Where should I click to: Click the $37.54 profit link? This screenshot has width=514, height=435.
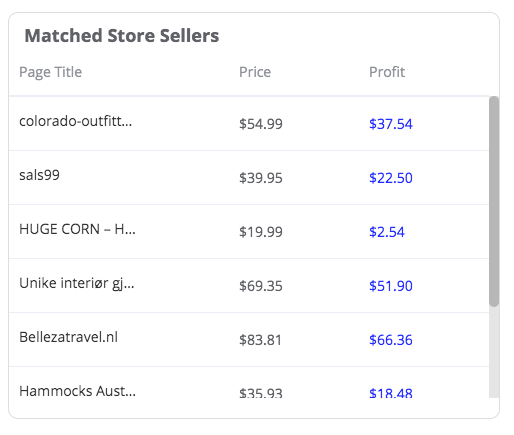coord(391,124)
